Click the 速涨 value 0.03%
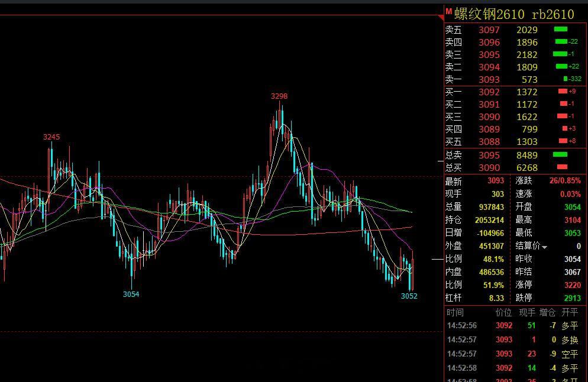This screenshot has width=588, height=382. click(x=570, y=194)
